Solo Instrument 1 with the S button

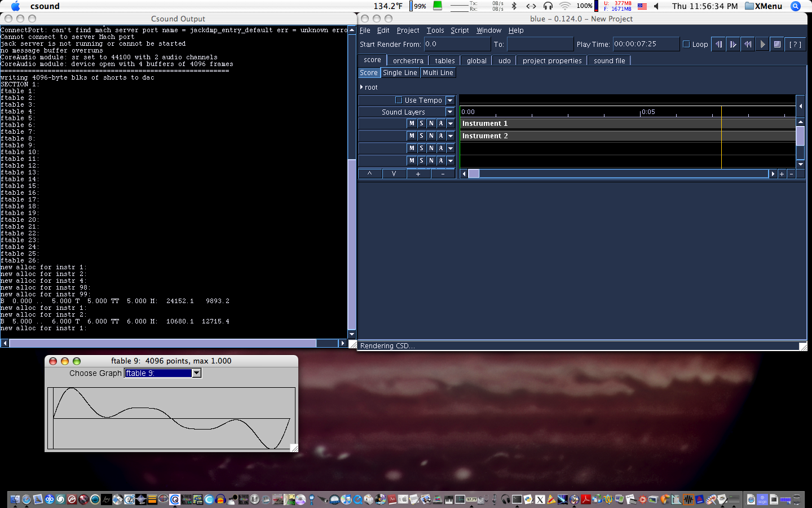point(421,123)
